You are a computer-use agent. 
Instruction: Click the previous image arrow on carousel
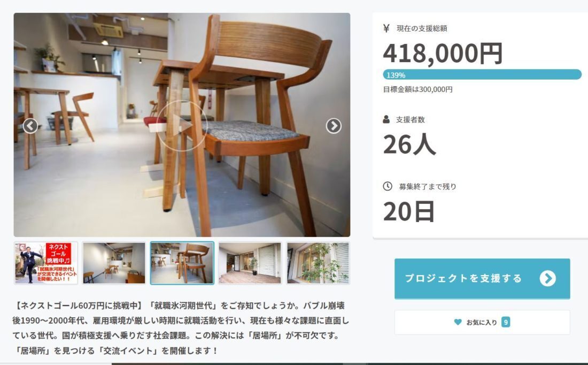tap(30, 126)
